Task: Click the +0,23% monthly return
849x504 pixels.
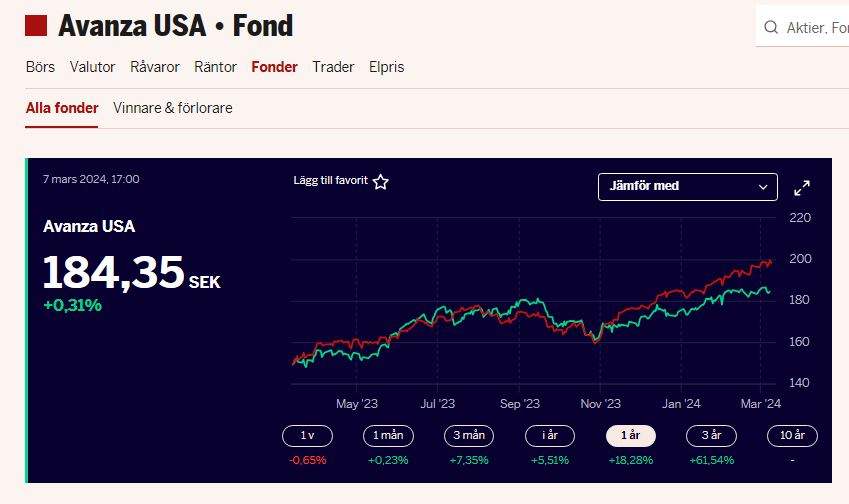Action: [388, 460]
